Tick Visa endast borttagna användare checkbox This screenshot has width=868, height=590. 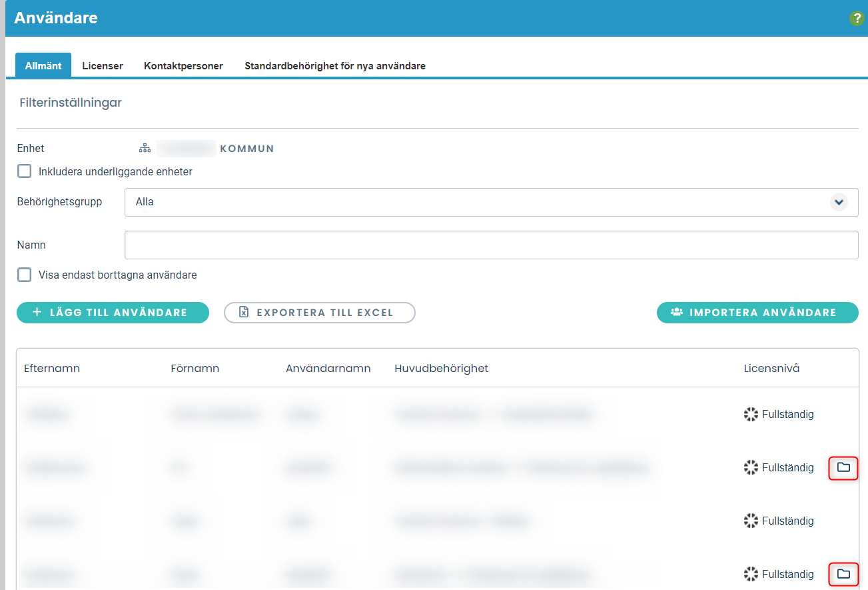(x=25, y=275)
